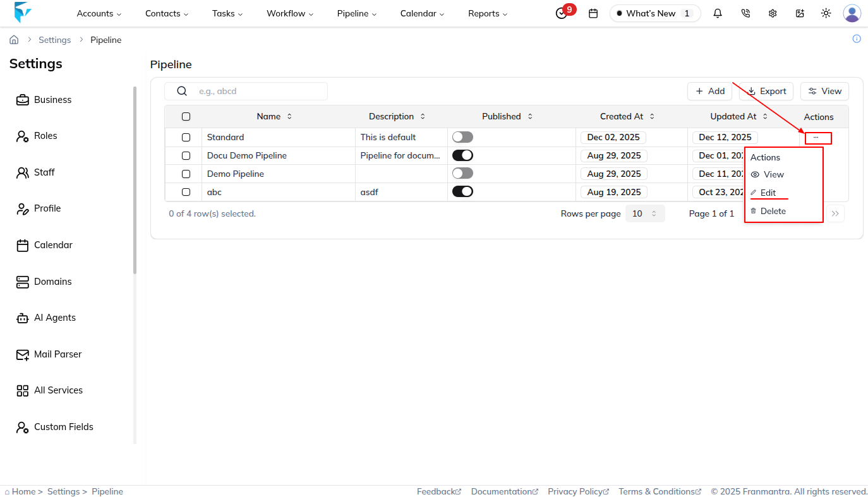Expand the Calendar menu in navbar

[422, 13]
